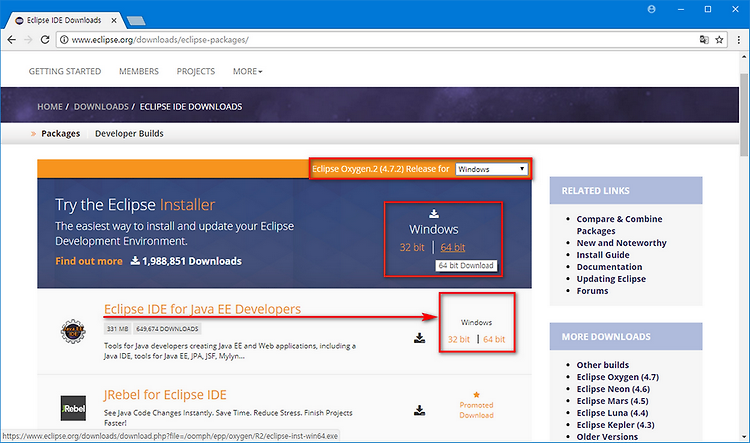Click the download icon above Windows in installer banner
Screen dimensions: 750x443
[x=434, y=213]
